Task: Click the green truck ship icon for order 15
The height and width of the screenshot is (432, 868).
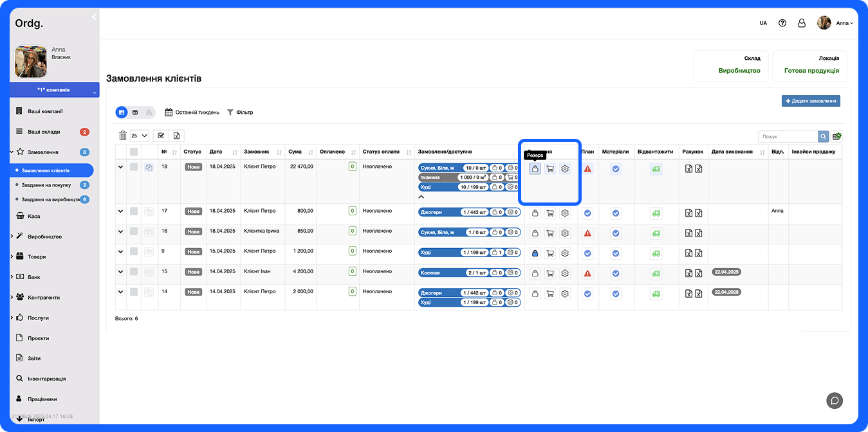Action: [656, 273]
